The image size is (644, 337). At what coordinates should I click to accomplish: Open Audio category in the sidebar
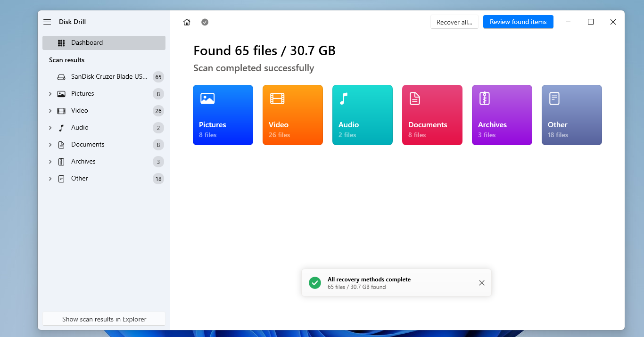point(104,128)
